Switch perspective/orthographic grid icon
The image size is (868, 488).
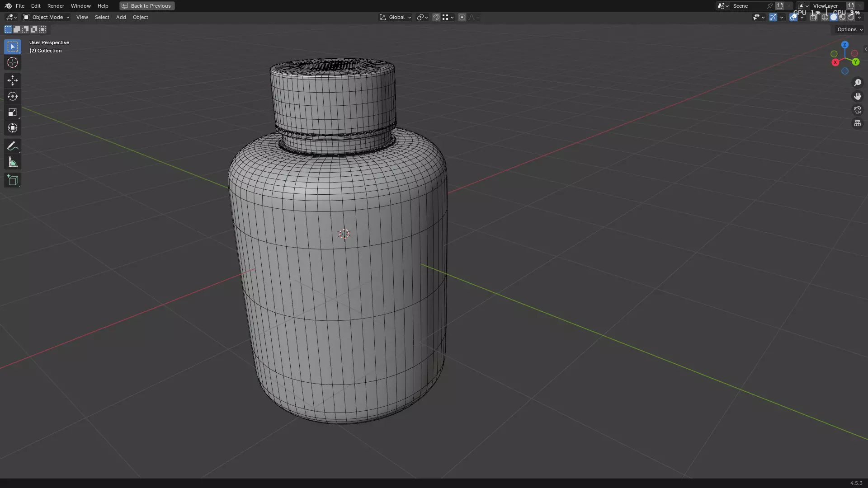click(x=857, y=123)
